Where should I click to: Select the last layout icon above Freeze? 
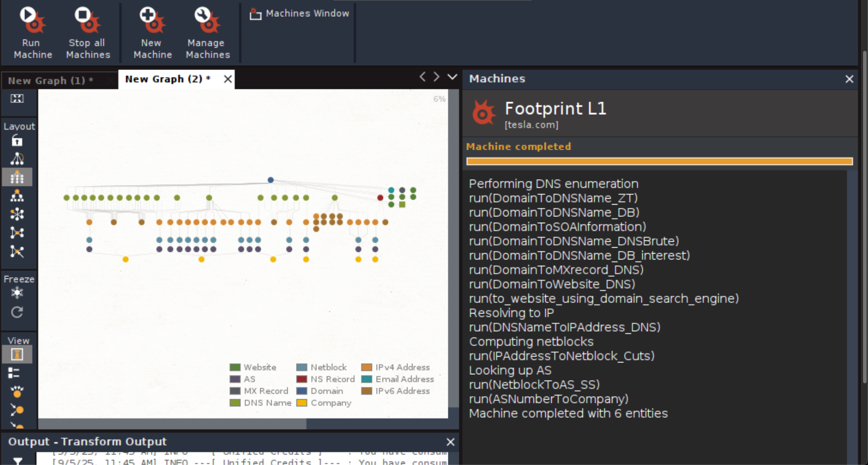(17, 251)
